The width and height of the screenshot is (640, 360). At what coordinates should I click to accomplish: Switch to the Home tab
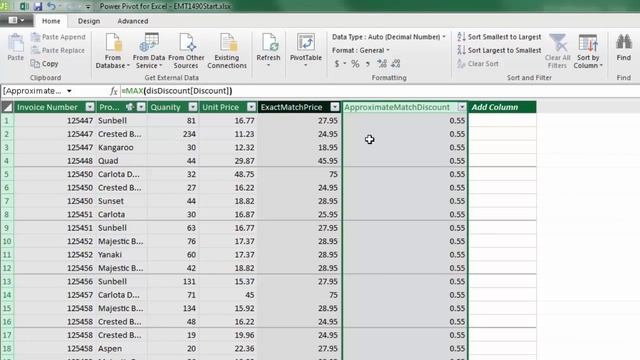[51, 21]
